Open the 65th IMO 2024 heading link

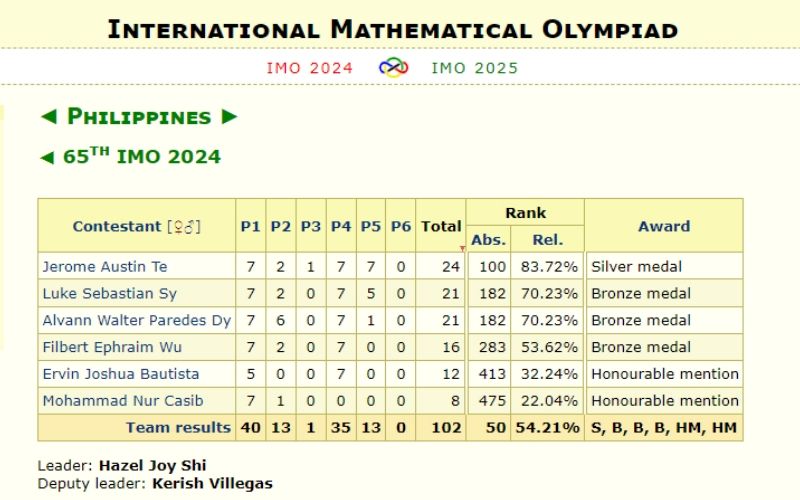(142, 157)
